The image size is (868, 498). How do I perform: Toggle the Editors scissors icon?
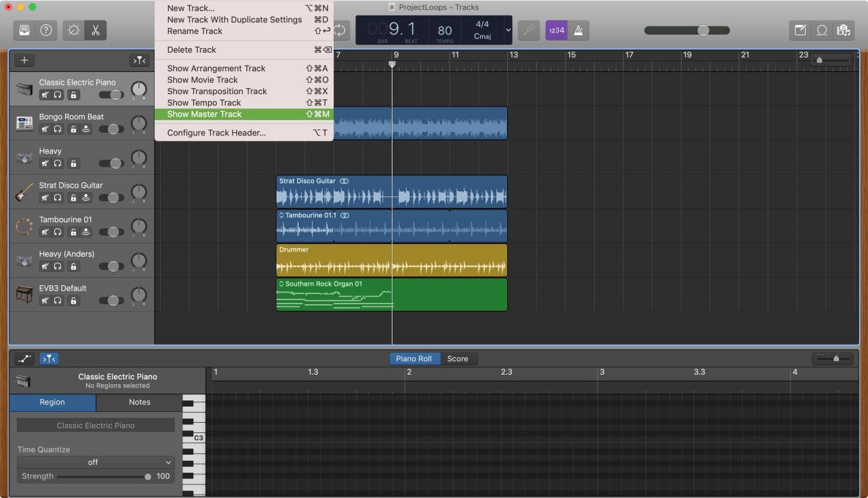pyautogui.click(x=96, y=30)
